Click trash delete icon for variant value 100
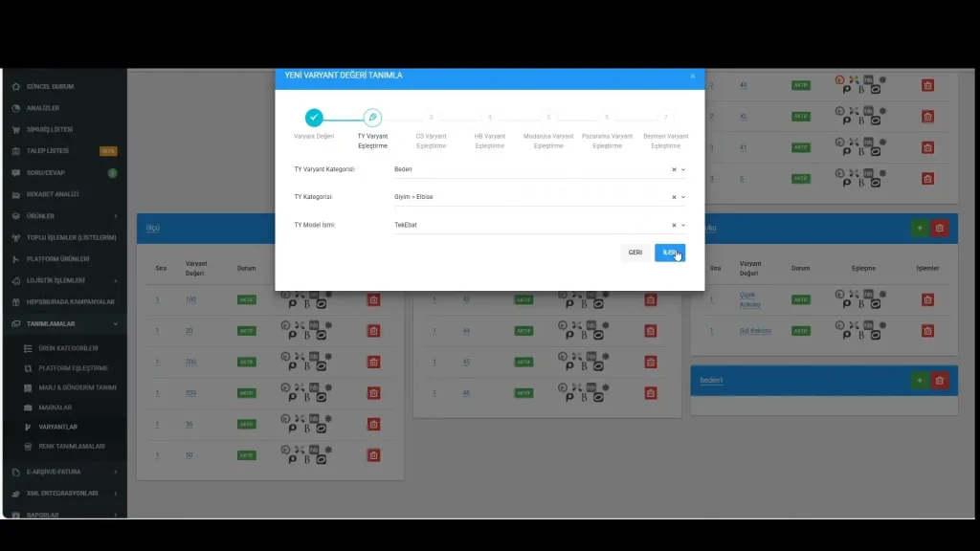Viewport: 980px width, 551px height. [x=371, y=299]
